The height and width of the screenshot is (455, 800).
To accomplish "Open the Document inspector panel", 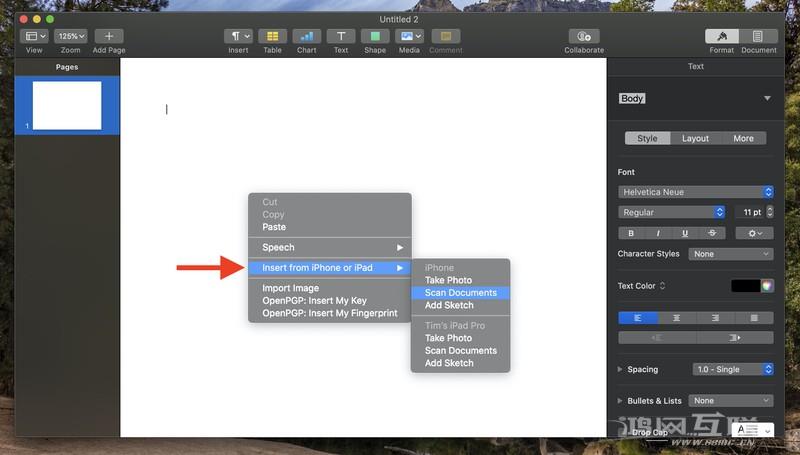I will (758, 36).
